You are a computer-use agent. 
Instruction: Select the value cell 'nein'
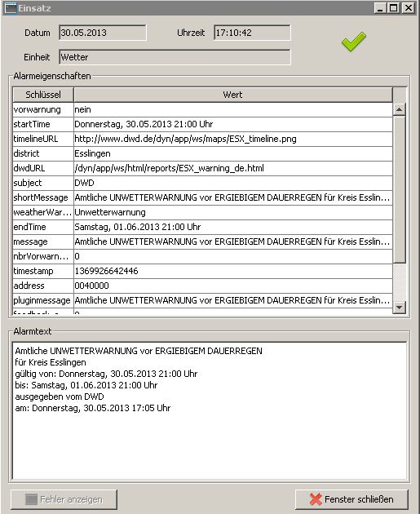233,109
